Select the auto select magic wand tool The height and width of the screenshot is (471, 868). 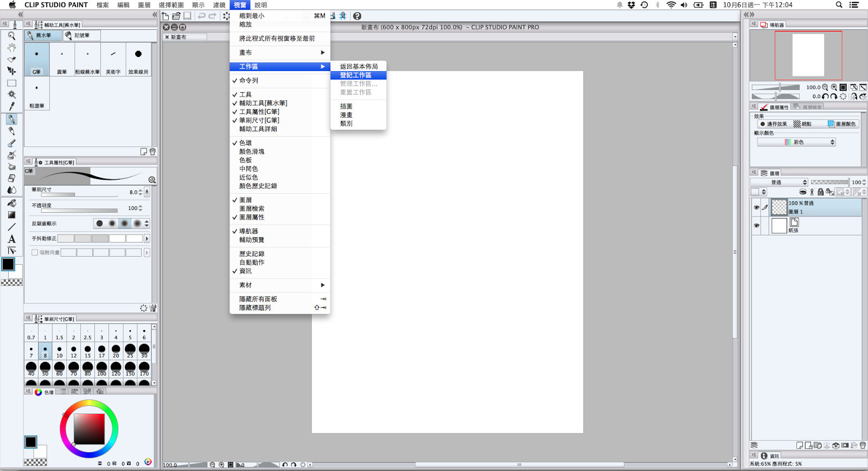(11, 94)
